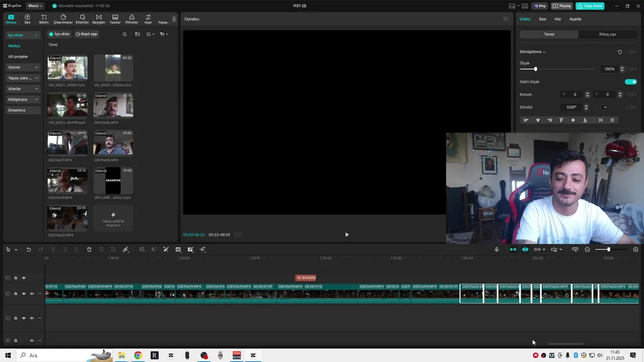Mute the bottom audio track speaker
The width and height of the screenshot is (644, 362).
point(32,340)
